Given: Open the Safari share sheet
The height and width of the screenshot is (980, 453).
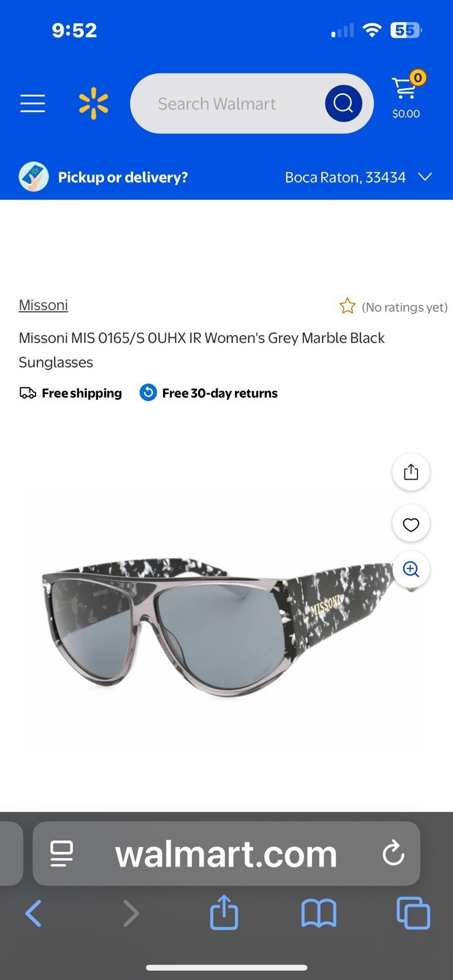Looking at the screenshot, I should click(x=224, y=912).
